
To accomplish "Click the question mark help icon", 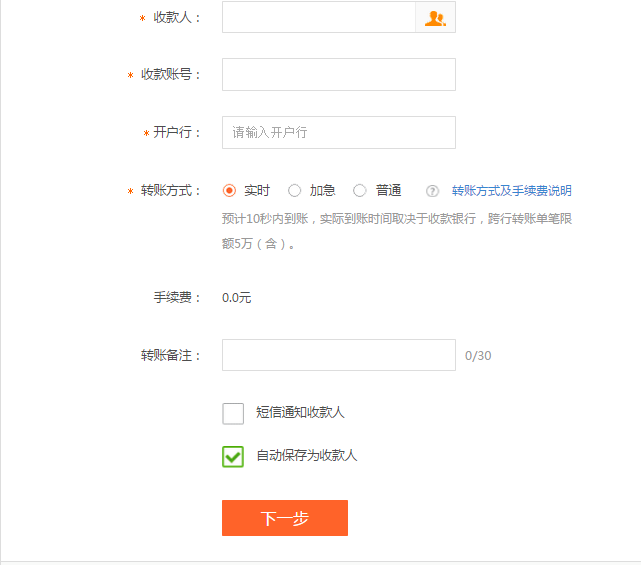I will point(432,191).
